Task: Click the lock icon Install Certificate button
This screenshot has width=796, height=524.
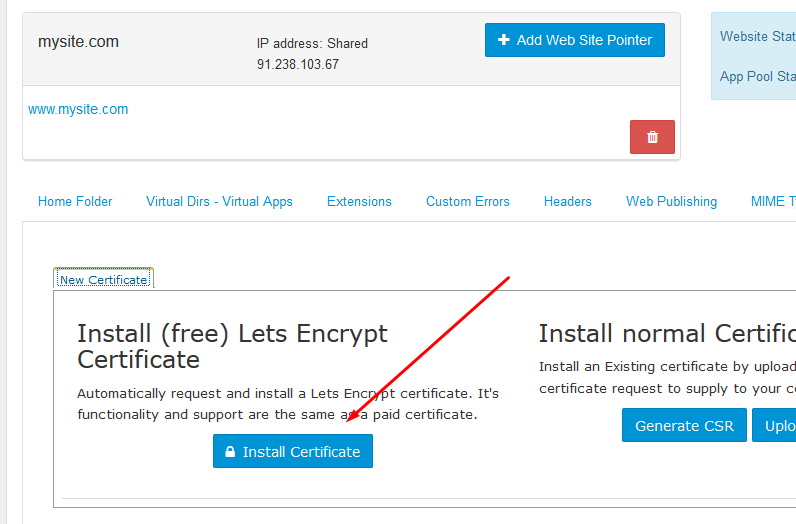Action: pyautogui.click(x=293, y=451)
